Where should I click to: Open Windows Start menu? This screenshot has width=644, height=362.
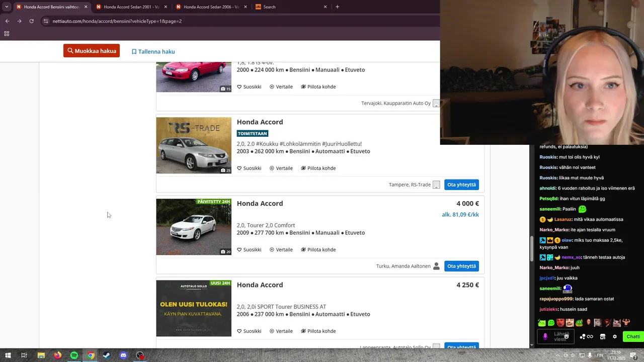coord(8,355)
